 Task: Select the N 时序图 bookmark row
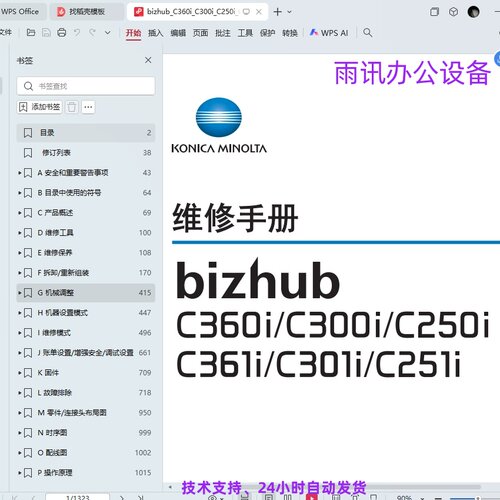(86, 433)
